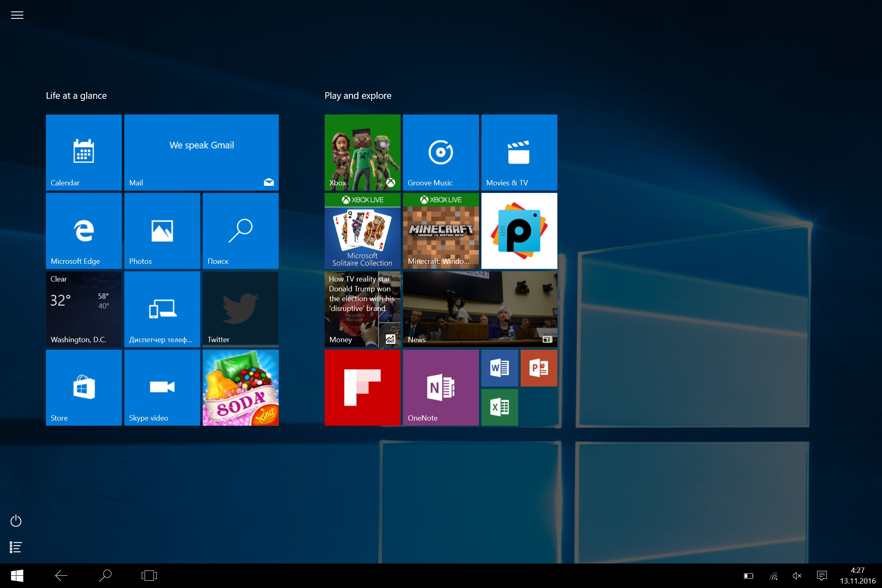882x588 pixels.
Task: Open the Action Center notifications icon
Action: point(822,576)
